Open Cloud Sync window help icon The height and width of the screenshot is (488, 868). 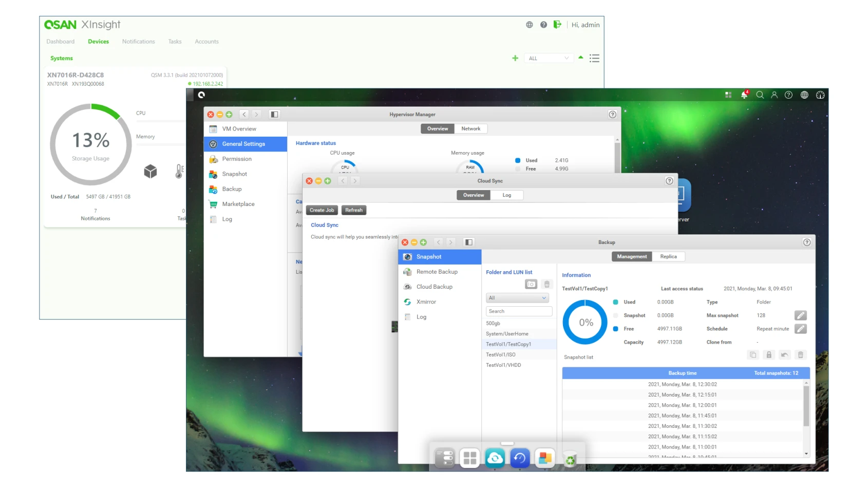(x=669, y=181)
